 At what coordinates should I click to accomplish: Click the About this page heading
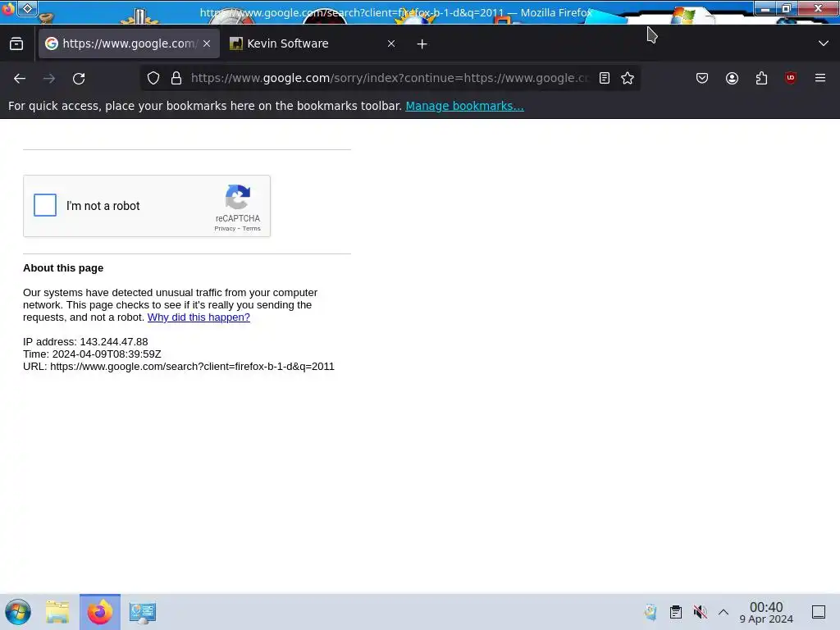pos(63,268)
